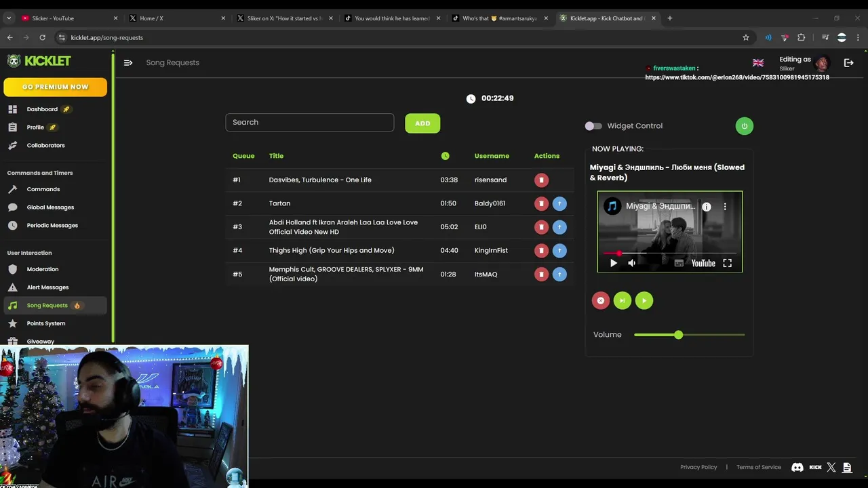
Task: Open Terms of Service link
Action: [x=759, y=467]
